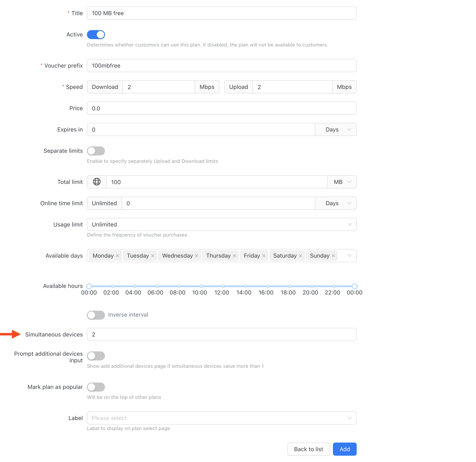Open the Label Please select dropdown
This screenshot has width=476, height=462.
click(222, 418)
